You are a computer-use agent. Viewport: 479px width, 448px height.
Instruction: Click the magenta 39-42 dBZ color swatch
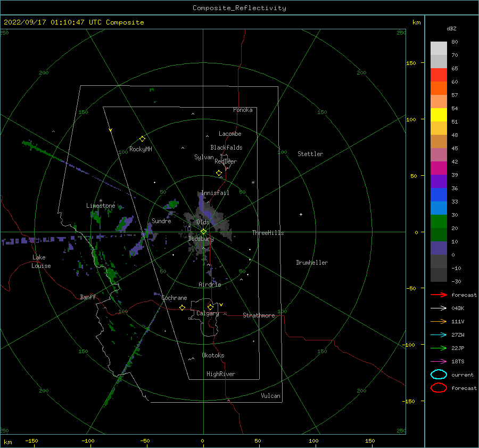tap(439, 168)
